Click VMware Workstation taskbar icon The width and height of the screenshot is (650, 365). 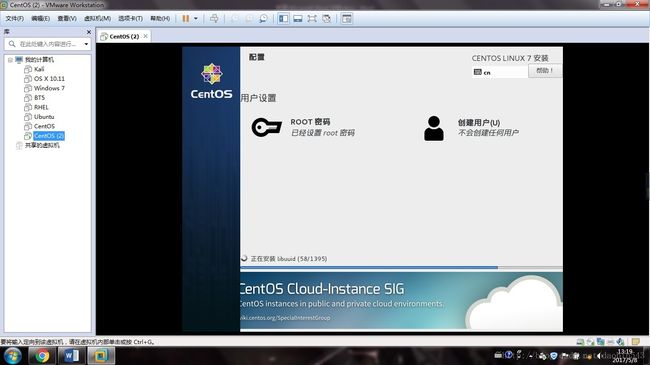click(101, 356)
